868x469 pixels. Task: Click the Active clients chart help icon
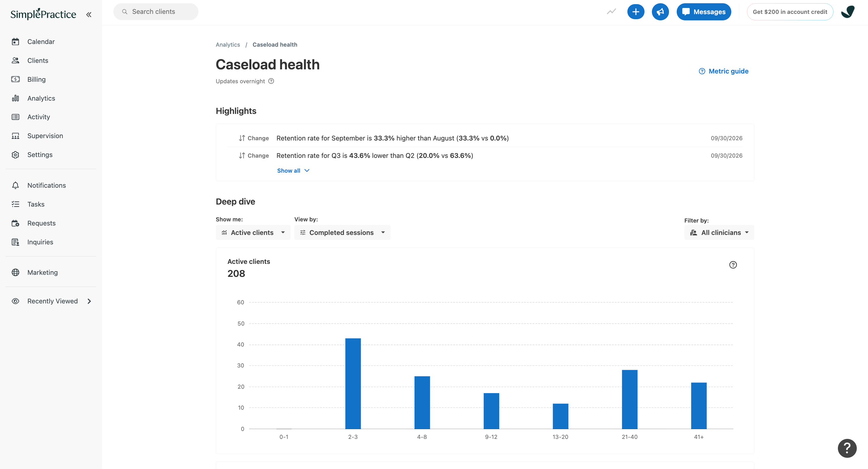point(732,265)
